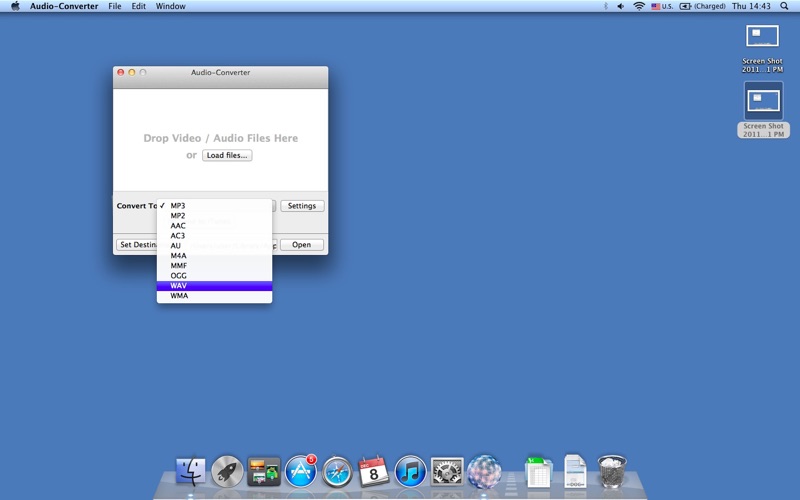The height and width of the screenshot is (500, 800).
Task: Close the Audio-Converter window
Action: pos(121,72)
